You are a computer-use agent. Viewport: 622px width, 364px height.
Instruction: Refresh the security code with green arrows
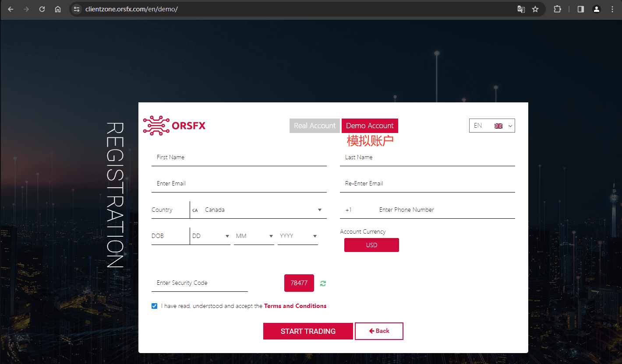point(323,283)
